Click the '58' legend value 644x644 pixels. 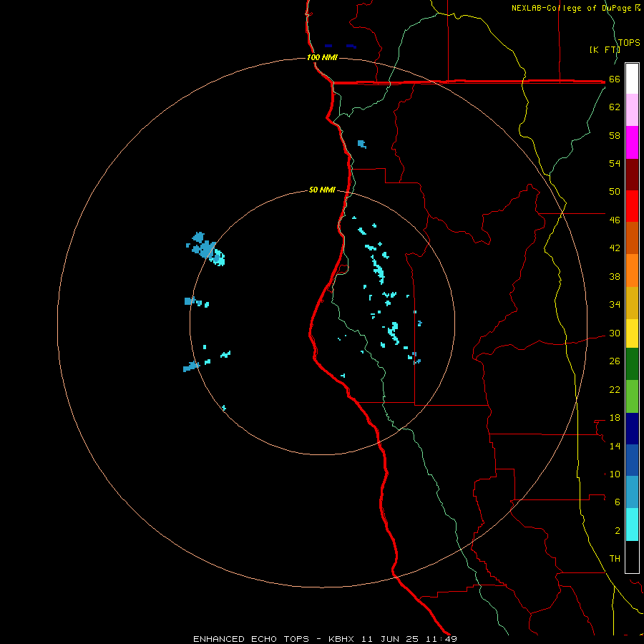[615, 135]
